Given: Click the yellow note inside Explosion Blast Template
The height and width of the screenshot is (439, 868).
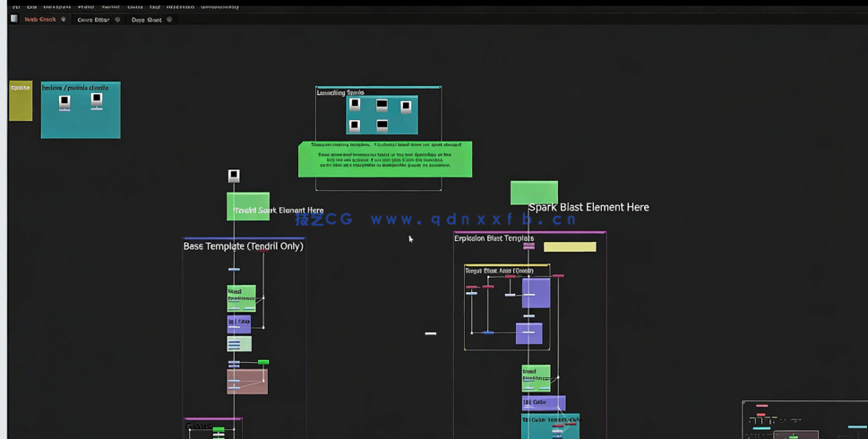Looking at the screenshot, I should click(x=569, y=247).
